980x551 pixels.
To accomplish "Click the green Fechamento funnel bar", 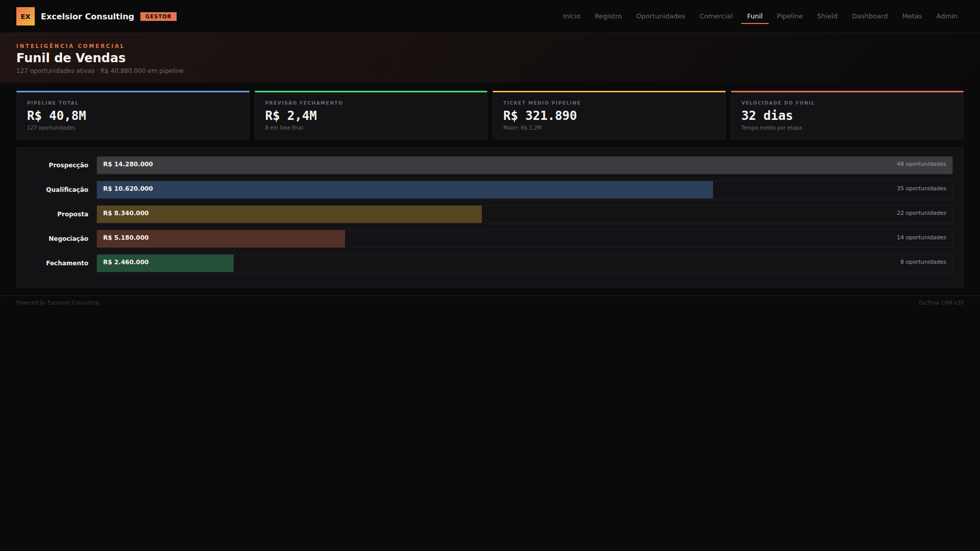I will coord(165,263).
